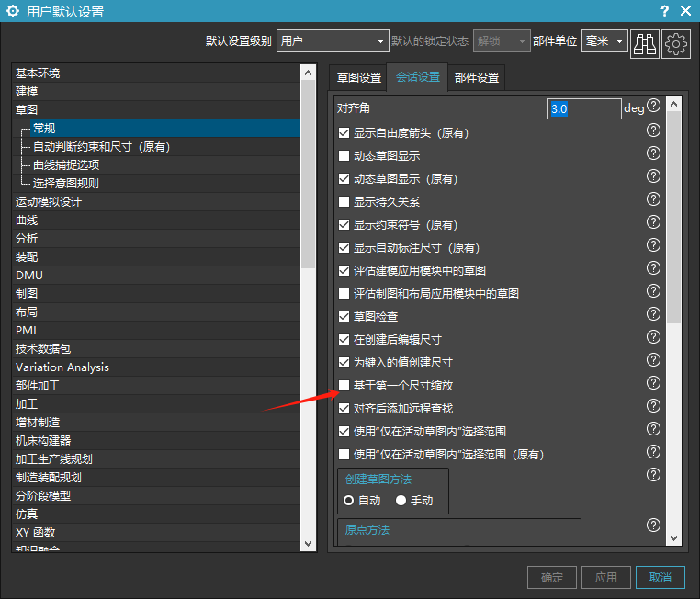The height and width of the screenshot is (599, 700).
Task: Select 选择意图规则 tree item
Action: [65, 183]
